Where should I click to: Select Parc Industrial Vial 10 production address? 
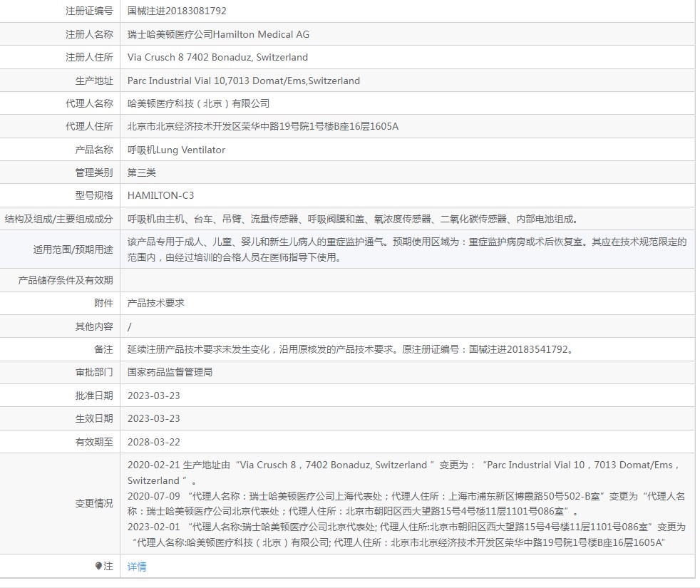[243, 81]
